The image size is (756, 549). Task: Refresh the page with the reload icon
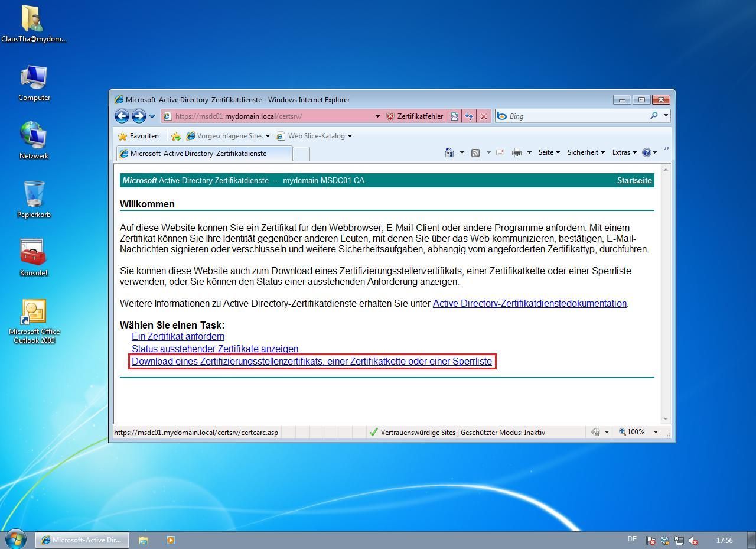(469, 116)
